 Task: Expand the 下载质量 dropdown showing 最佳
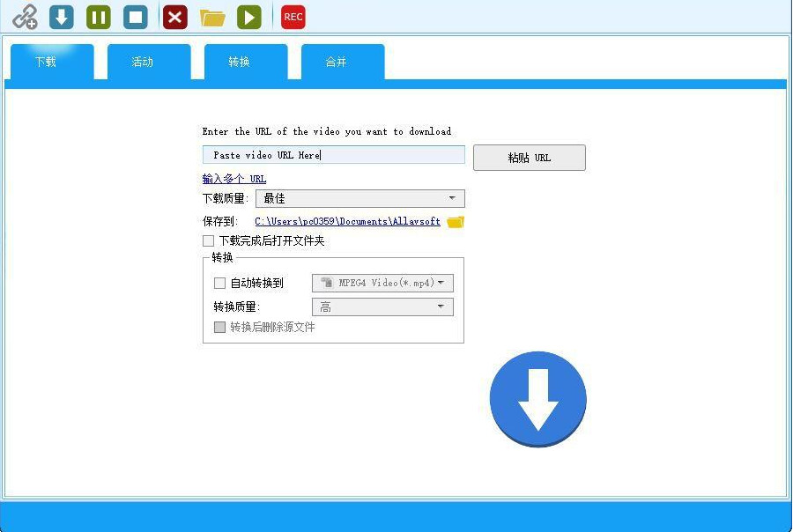360,198
